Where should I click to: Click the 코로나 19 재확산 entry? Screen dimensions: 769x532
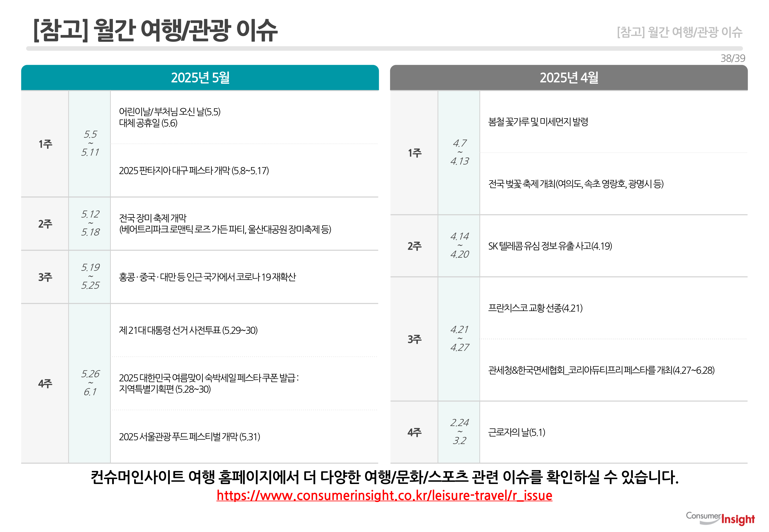208,277
